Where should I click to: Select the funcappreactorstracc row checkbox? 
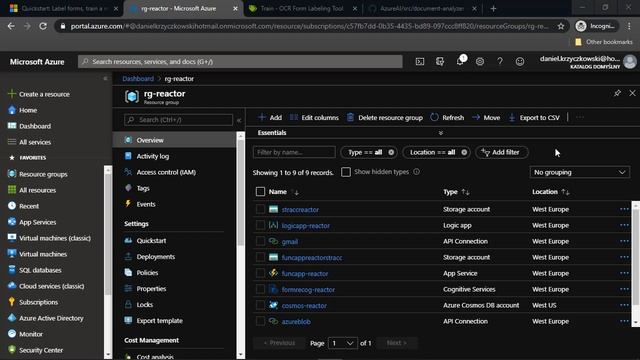click(260, 257)
